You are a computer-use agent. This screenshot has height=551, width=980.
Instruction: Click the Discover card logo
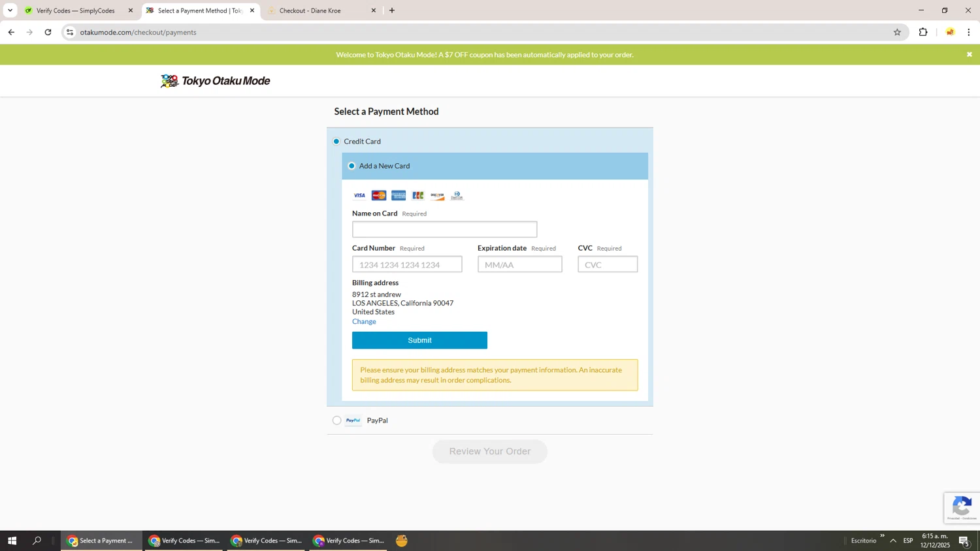437,196
